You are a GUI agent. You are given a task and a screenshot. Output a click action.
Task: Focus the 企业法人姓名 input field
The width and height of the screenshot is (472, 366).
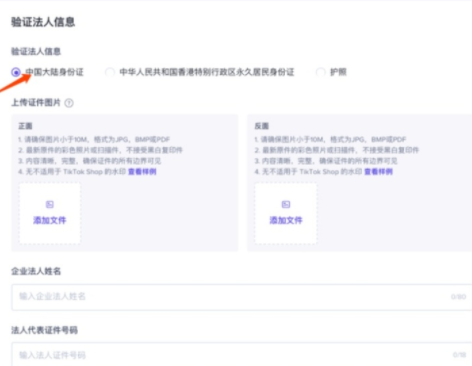[x=242, y=297]
